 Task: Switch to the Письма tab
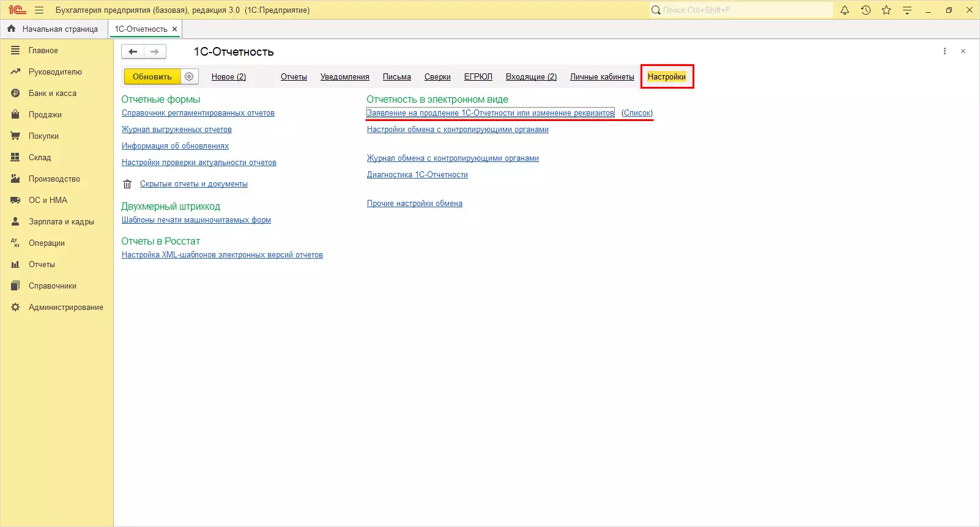point(397,77)
